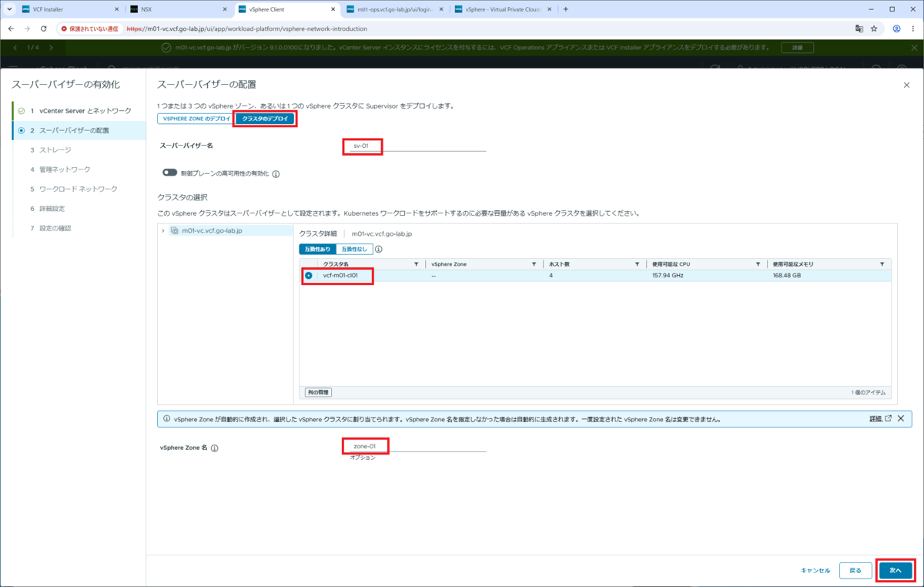
Task: Click the info icon next to vSphere Zone 名
Action: (215, 448)
